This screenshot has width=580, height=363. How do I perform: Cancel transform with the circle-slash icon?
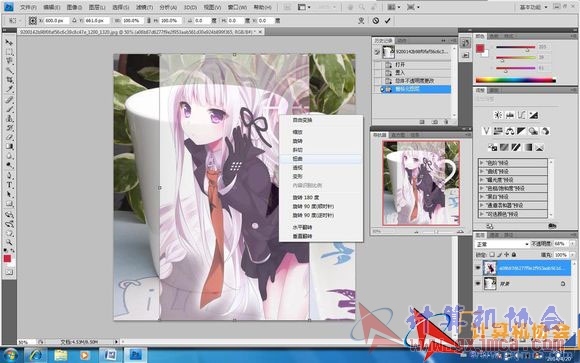point(376,21)
